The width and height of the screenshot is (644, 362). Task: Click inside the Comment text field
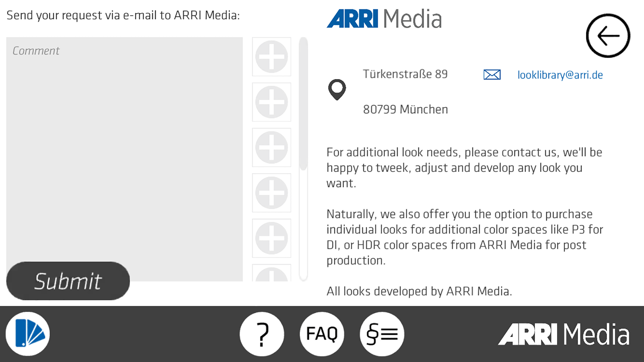point(125,146)
